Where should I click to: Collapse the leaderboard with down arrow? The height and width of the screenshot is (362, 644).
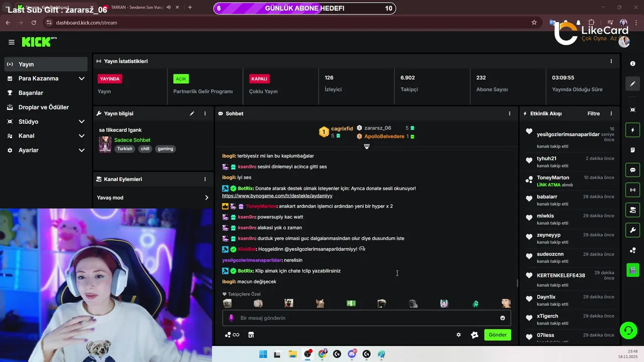click(367, 146)
